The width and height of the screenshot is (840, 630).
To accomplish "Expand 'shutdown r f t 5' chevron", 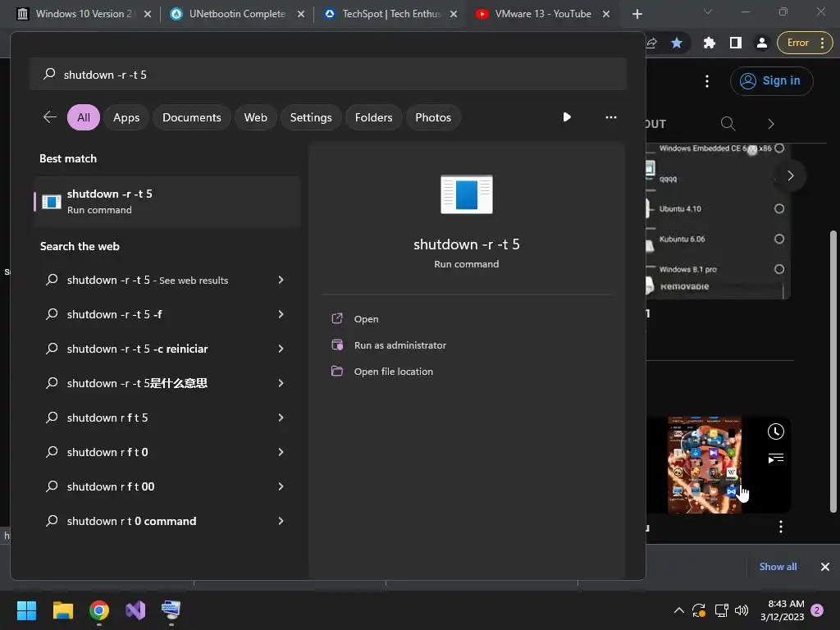I will click(x=281, y=418).
